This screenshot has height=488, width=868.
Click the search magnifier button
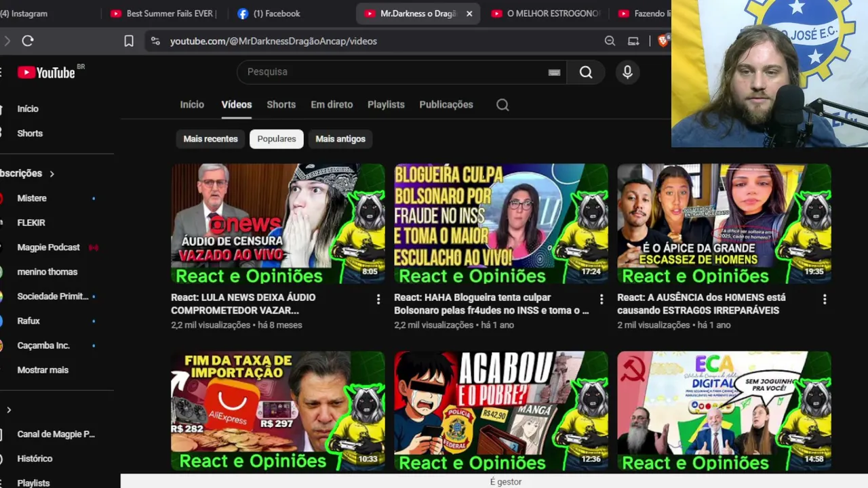tap(586, 72)
